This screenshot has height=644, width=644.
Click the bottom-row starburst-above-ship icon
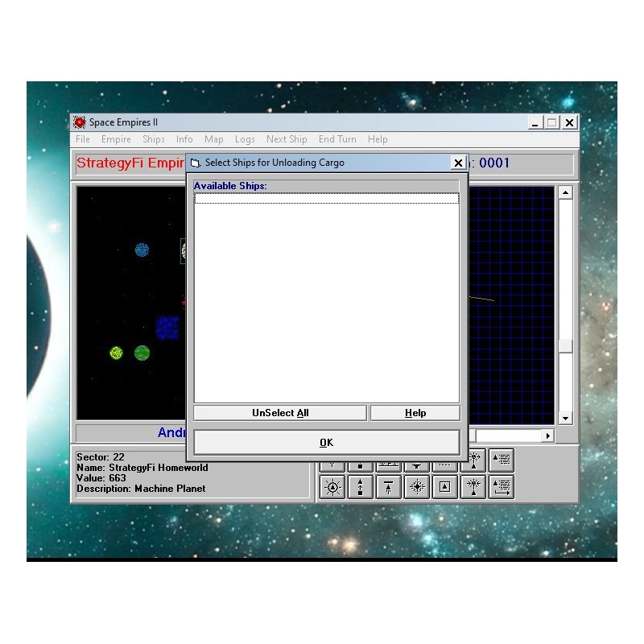pyautogui.click(x=473, y=487)
